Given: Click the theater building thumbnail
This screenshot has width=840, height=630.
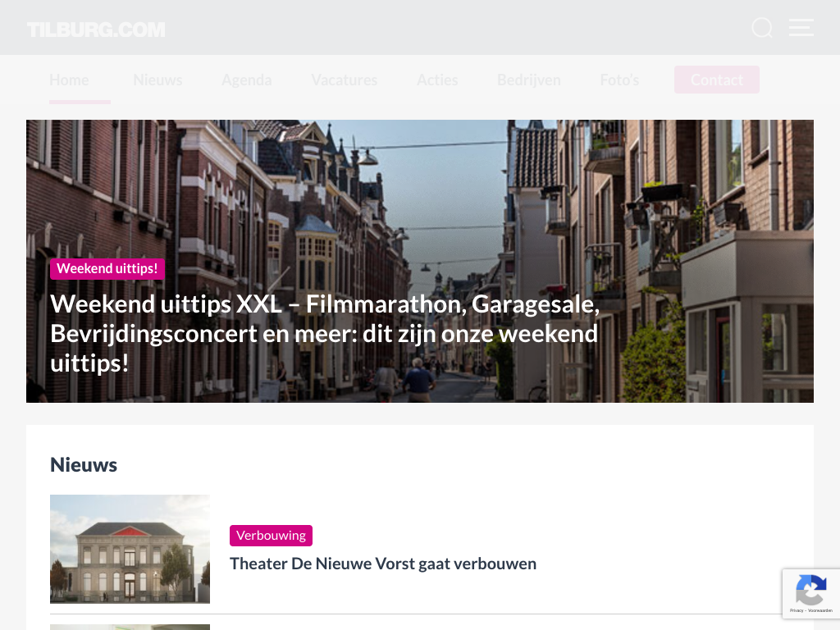Looking at the screenshot, I should [130, 549].
